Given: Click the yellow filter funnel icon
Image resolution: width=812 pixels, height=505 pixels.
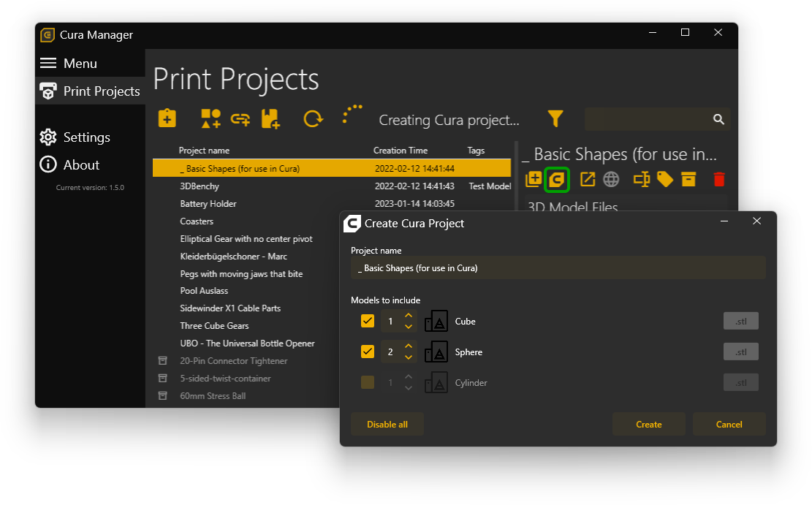Looking at the screenshot, I should 555,118.
